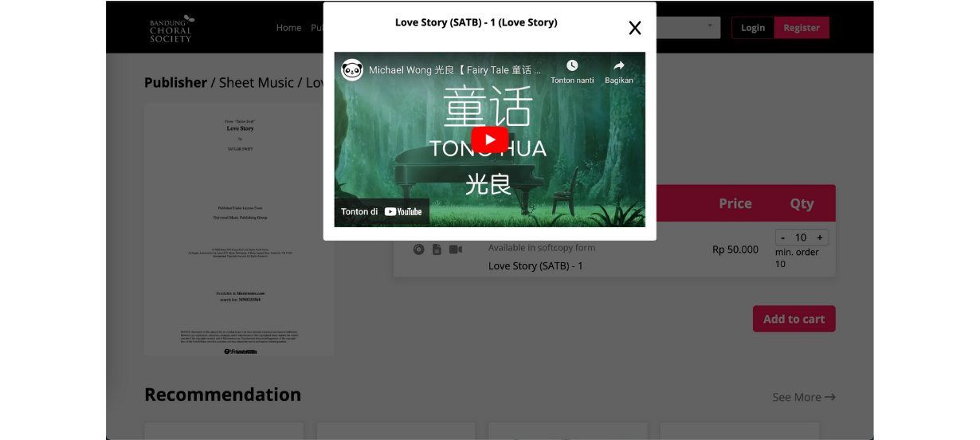Click the Bandung Choral Society logo
This screenshot has width=980, height=440.
[x=171, y=29]
